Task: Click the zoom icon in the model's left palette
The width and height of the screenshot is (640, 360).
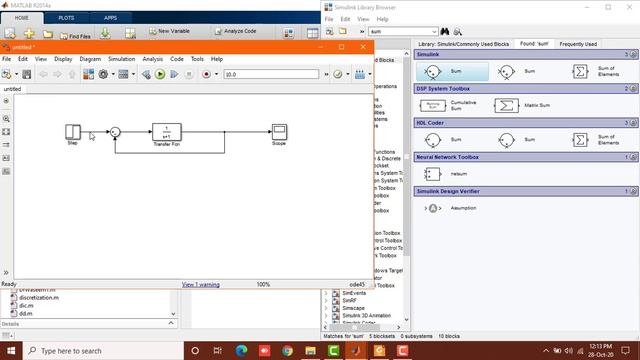Action: pos(6,119)
